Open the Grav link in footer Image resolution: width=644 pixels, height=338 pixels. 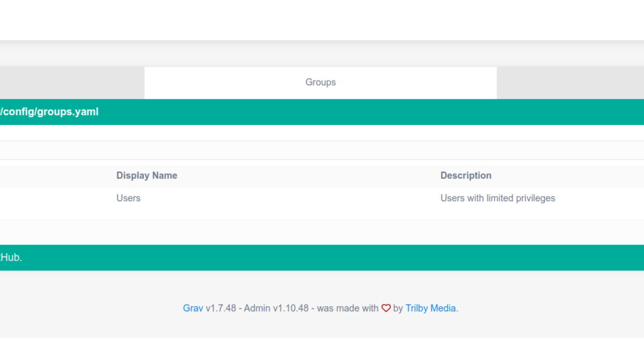coord(193,308)
